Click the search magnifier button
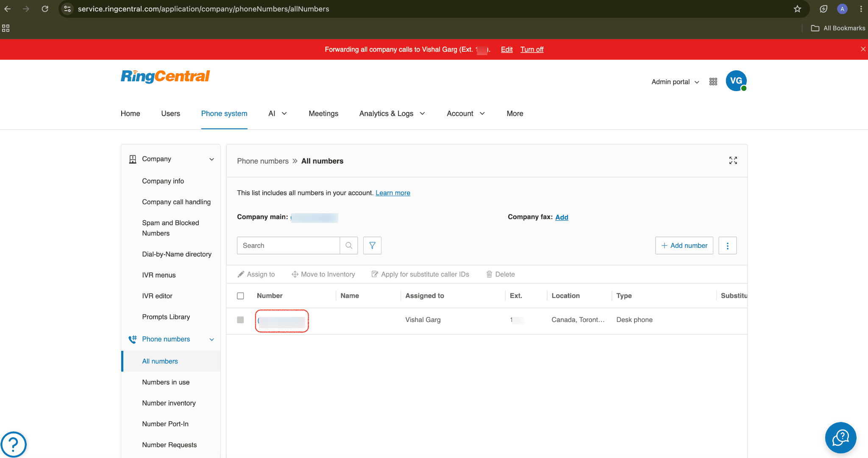The width and height of the screenshot is (868, 458). 349,245
